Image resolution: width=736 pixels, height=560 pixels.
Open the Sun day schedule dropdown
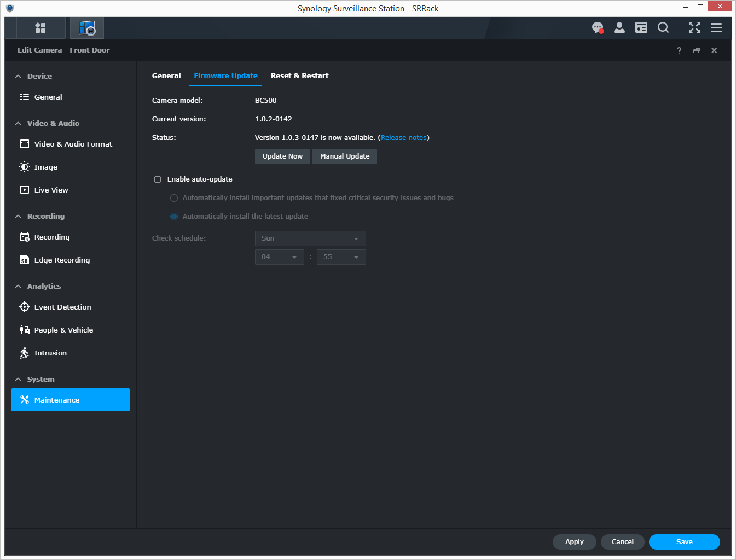(x=310, y=238)
